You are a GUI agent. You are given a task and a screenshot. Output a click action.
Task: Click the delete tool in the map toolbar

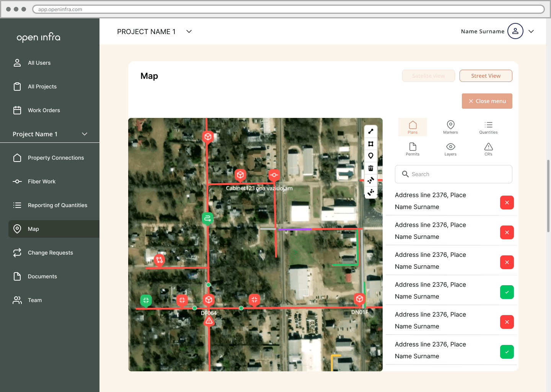pyautogui.click(x=370, y=168)
